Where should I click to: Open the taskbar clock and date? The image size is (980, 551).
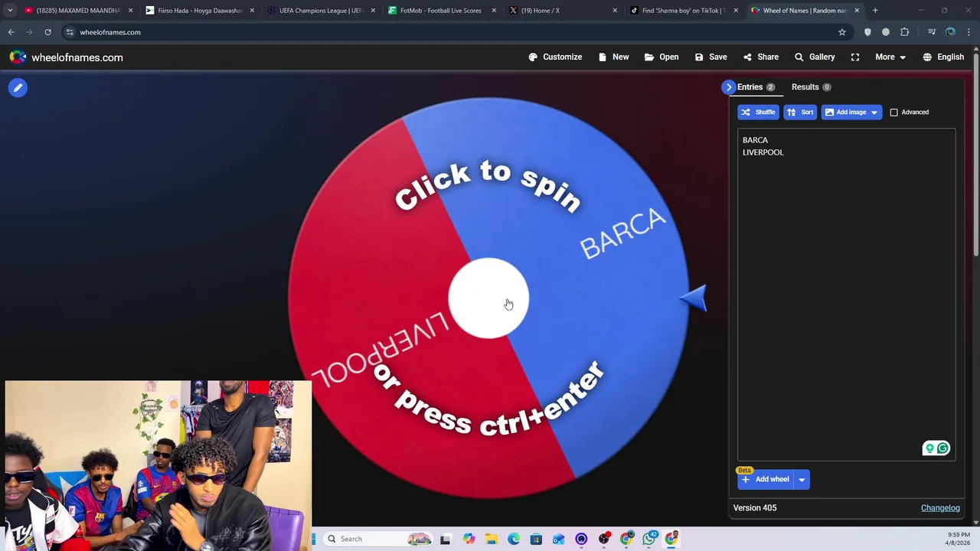tap(959, 539)
